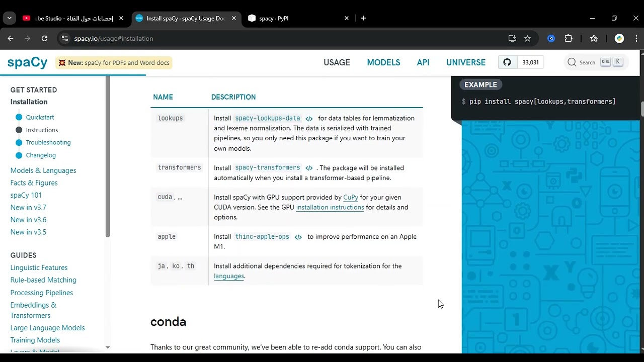
Task: Close the spacy PyPI tab
Action: 347,18
